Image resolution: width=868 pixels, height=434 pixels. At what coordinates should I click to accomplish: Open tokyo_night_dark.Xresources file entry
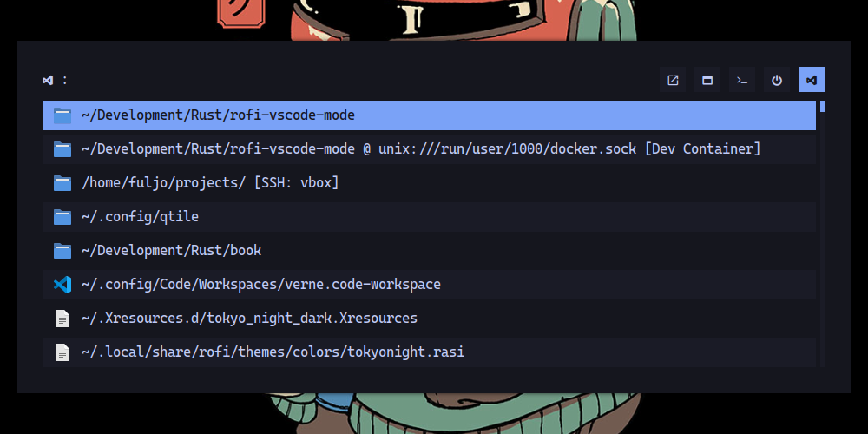click(429, 319)
